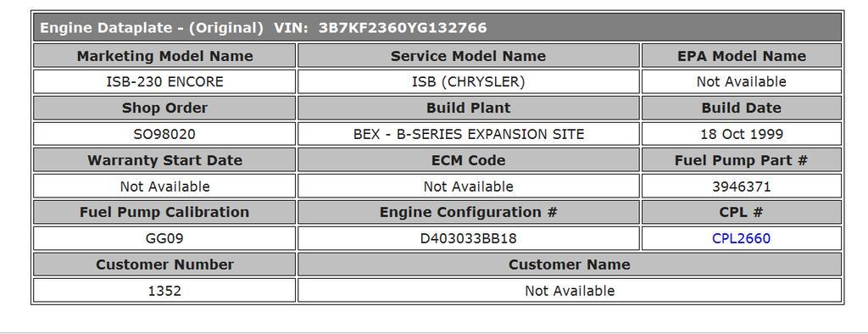Select customer number 1352

point(164,290)
